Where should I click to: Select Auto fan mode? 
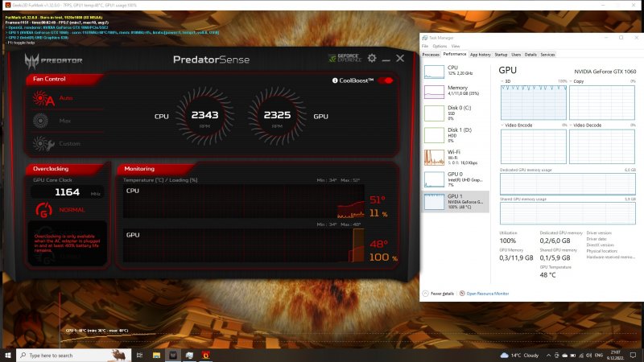[x=53, y=98]
